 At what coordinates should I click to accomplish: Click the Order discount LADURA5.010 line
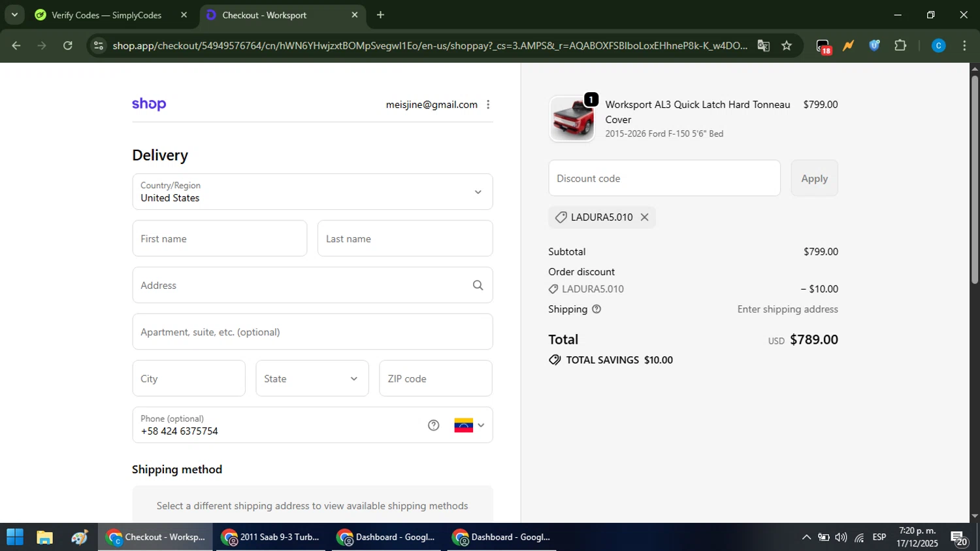pyautogui.click(x=693, y=289)
